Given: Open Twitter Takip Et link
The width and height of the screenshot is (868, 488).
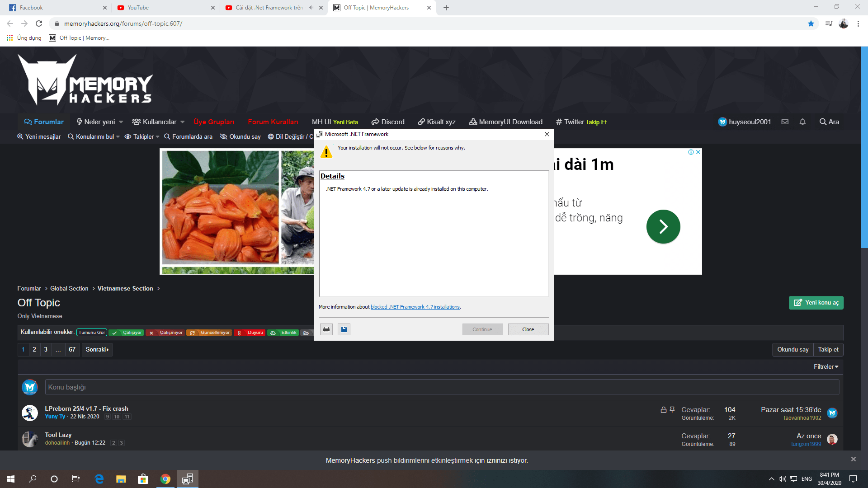Looking at the screenshot, I should [581, 122].
